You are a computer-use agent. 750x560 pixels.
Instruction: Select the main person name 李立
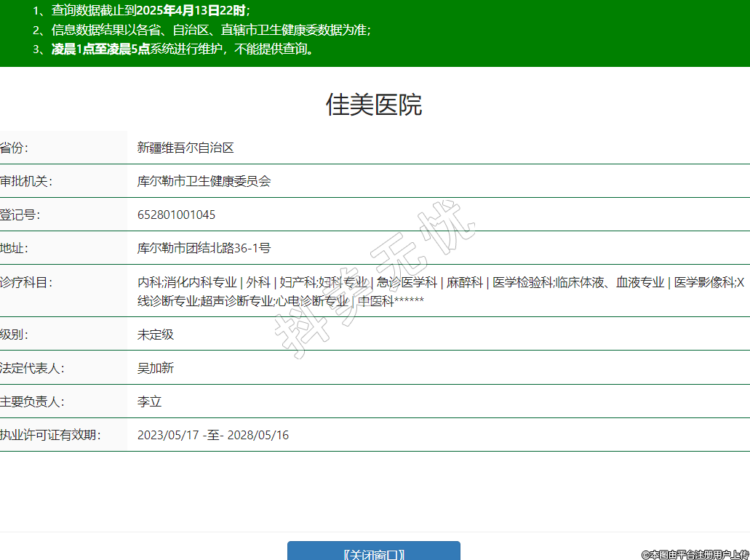pyautogui.click(x=149, y=401)
